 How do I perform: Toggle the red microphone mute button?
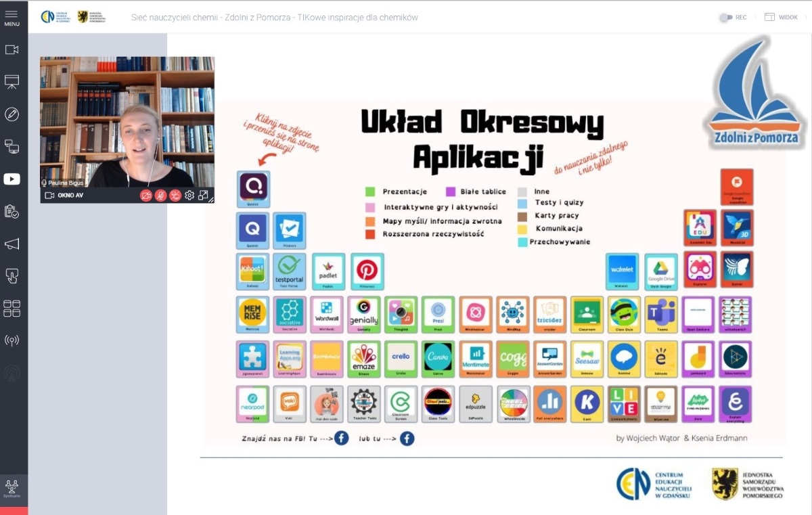pos(160,196)
